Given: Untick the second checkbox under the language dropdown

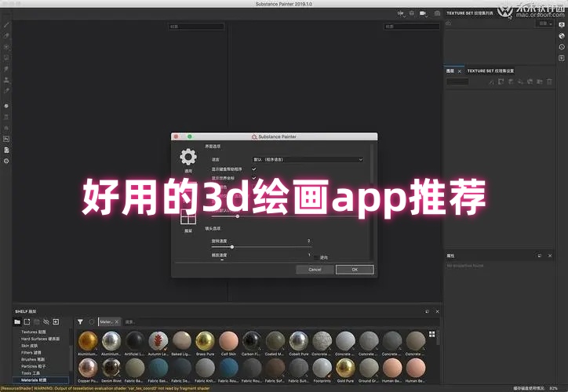Looking at the screenshot, I should (254, 178).
